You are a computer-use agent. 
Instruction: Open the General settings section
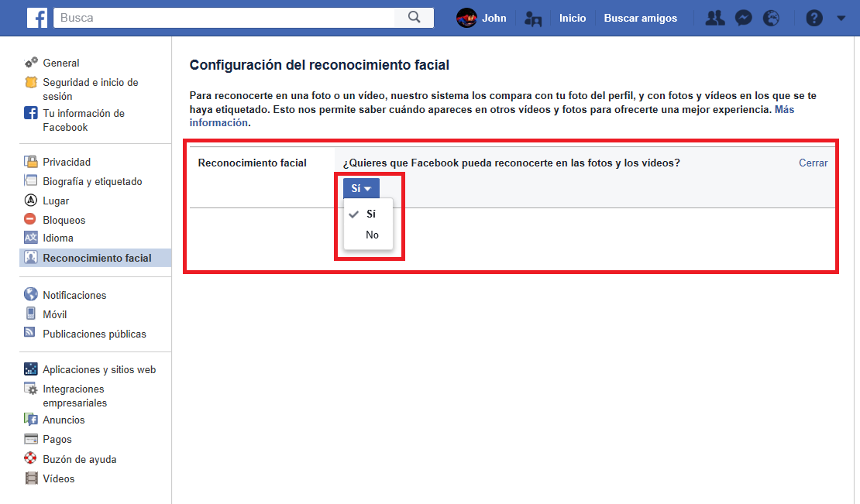61,63
